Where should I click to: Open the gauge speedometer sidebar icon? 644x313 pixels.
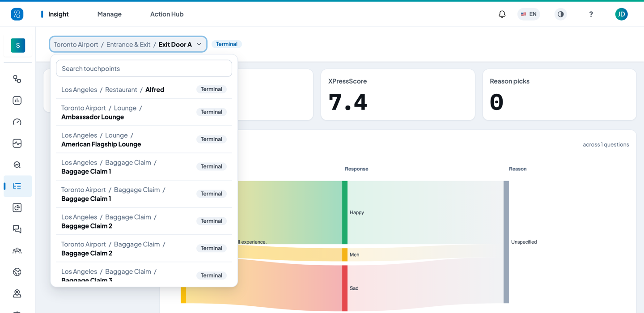(17, 122)
